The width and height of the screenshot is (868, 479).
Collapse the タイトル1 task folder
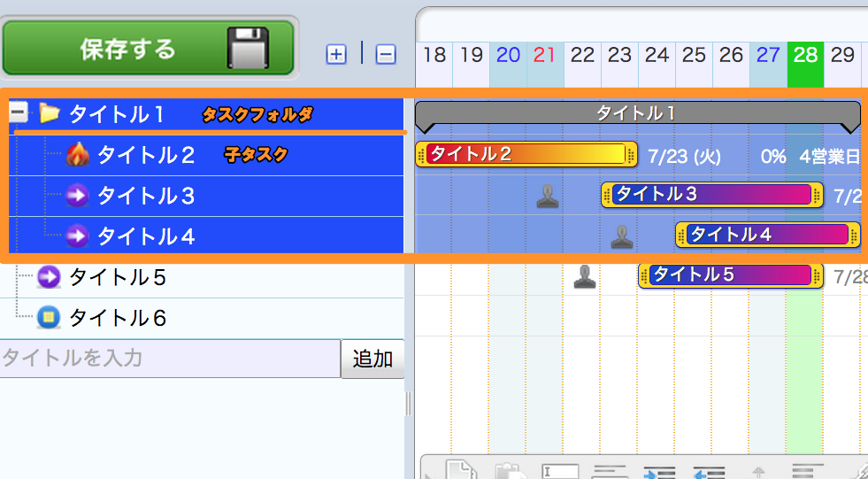click(19, 113)
